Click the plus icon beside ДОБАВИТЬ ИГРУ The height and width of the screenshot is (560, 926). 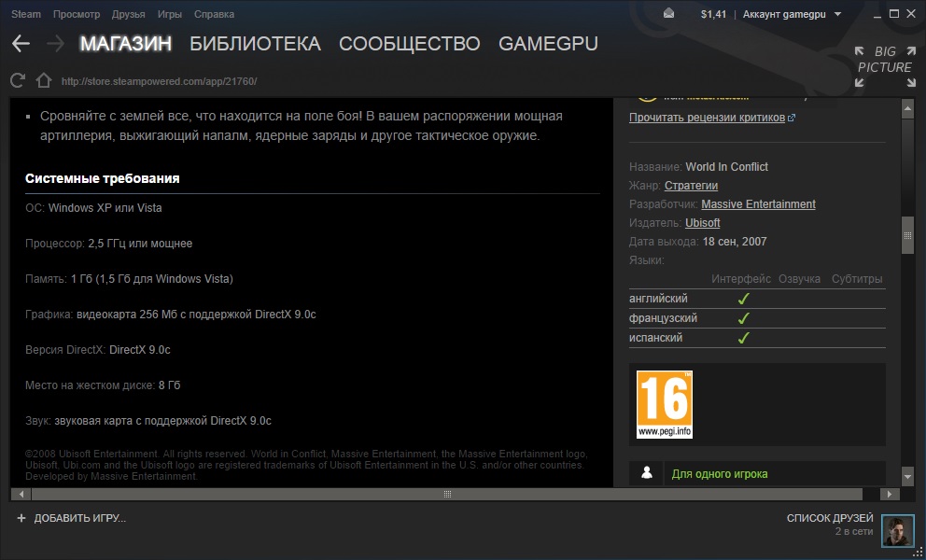pyautogui.click(x=21, y=518)
